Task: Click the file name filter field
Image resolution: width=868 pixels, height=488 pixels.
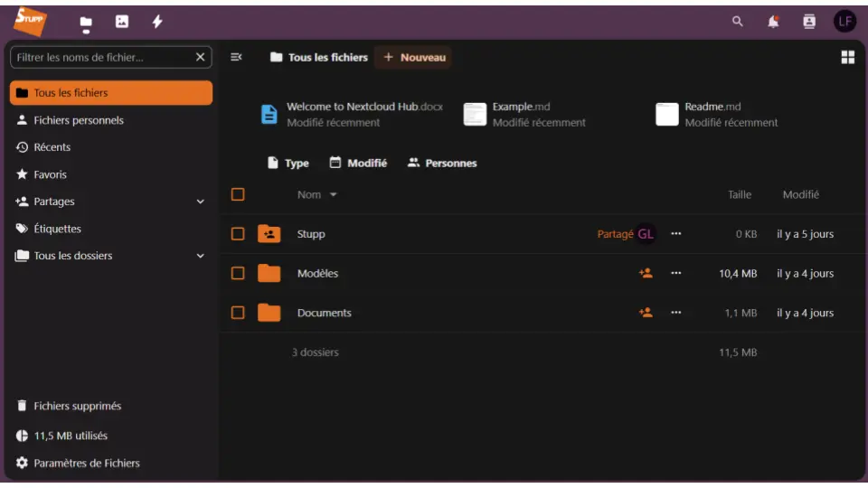Action: pyautogui.click(x=101, y=57)
